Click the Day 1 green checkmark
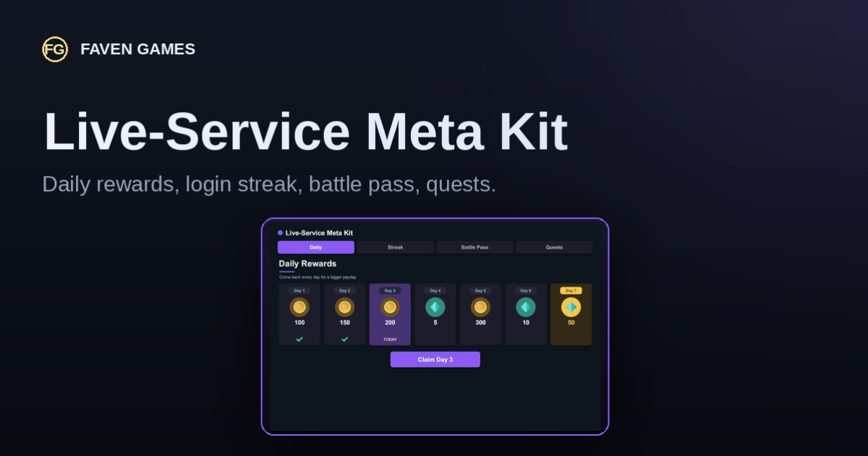 (x=299, y=339)
